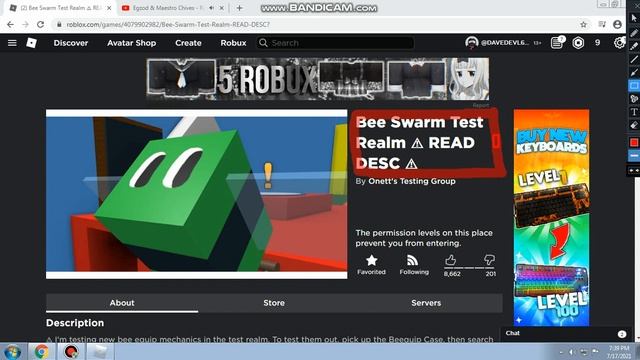Select the Store tab
This screenshot has width=640, height=360.
[274, 303]
